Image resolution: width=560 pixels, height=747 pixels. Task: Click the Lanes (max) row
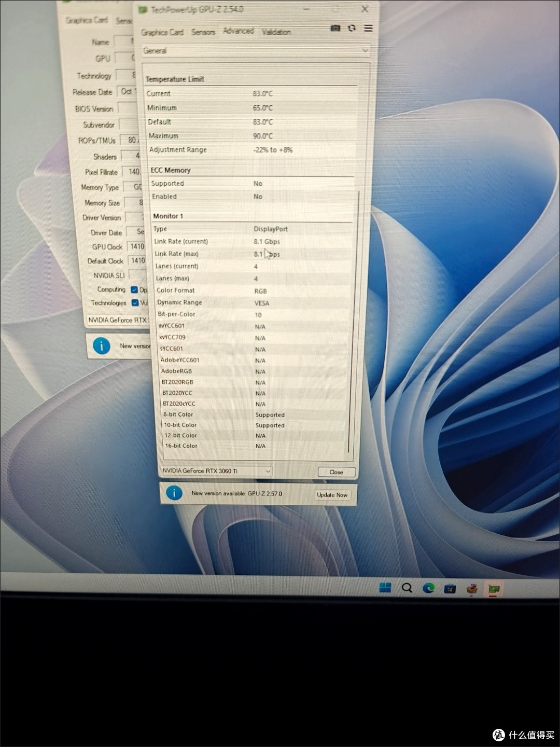click(x=253, y=279)
